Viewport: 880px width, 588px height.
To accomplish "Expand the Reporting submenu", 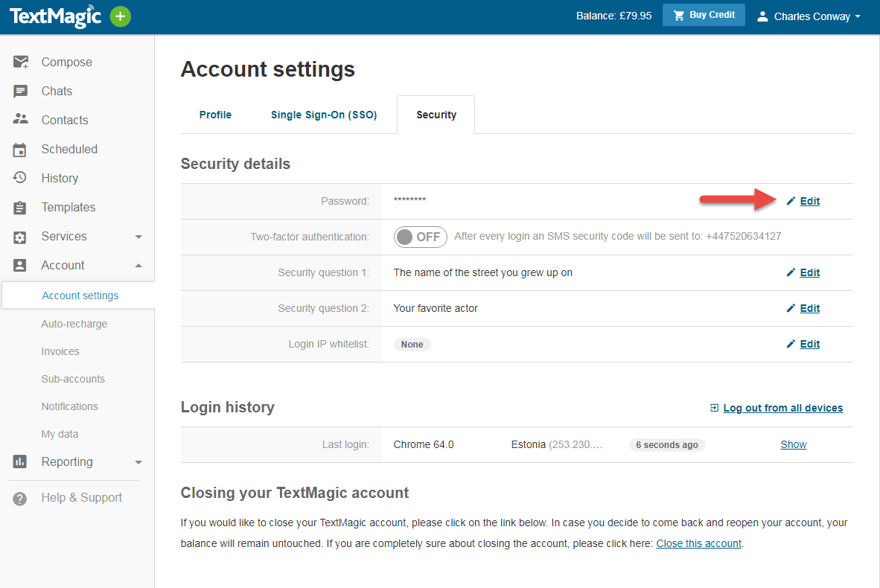I will (x=138, y=462).
